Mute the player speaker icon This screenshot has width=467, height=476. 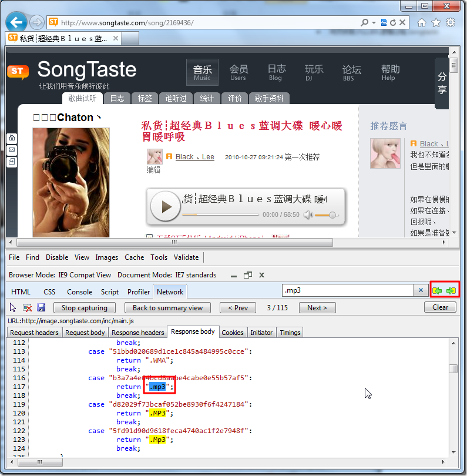pos(308,215)
